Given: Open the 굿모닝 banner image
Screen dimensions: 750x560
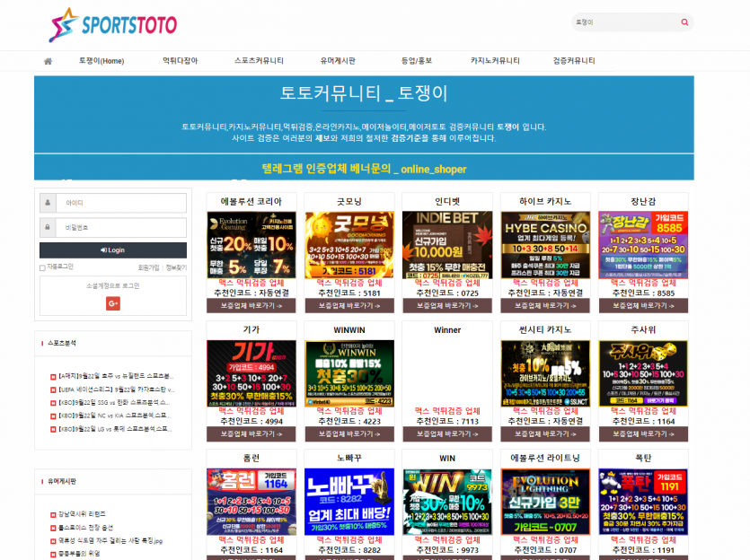Looking at the screenshot, I should coord(349,245).
